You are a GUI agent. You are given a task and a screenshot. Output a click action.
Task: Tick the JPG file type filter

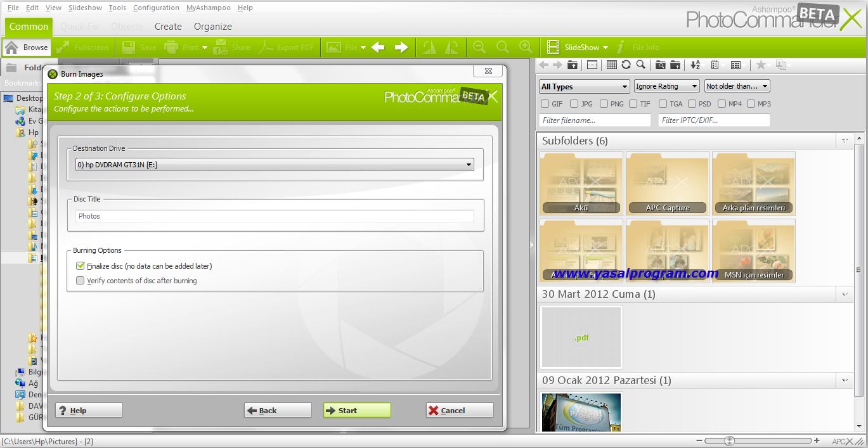pyautogui.click(x=574, y=104)
